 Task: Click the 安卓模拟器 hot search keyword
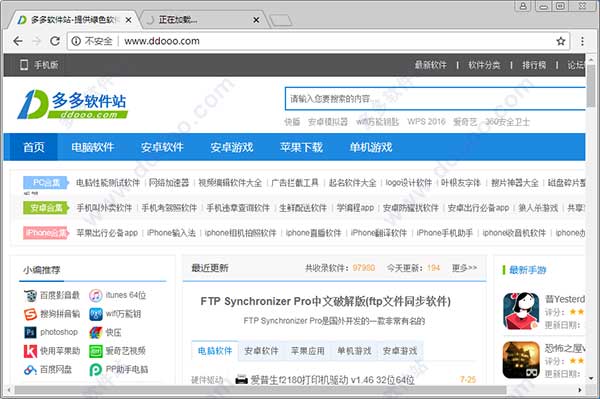[x=328, y=122]
